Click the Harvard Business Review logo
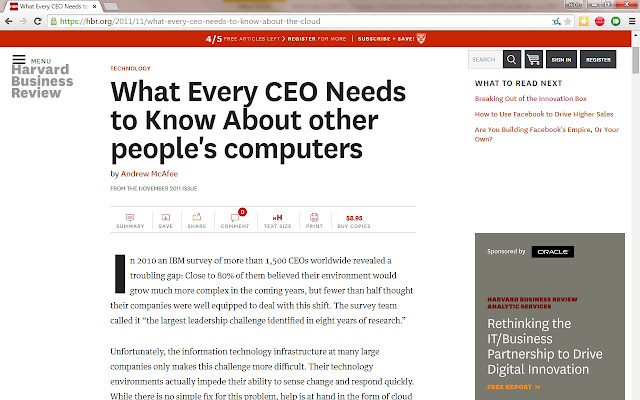The height and width of the screenshot is (400, 640). (x=42, y=81)
